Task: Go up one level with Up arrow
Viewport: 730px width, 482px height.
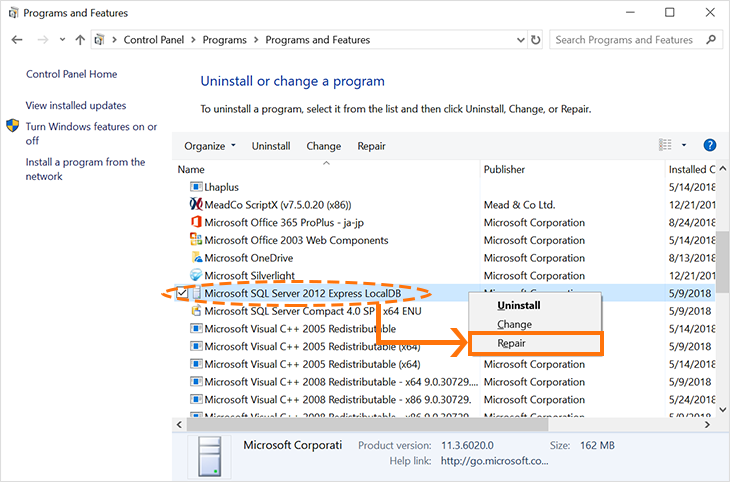Action: click(80, 40)
